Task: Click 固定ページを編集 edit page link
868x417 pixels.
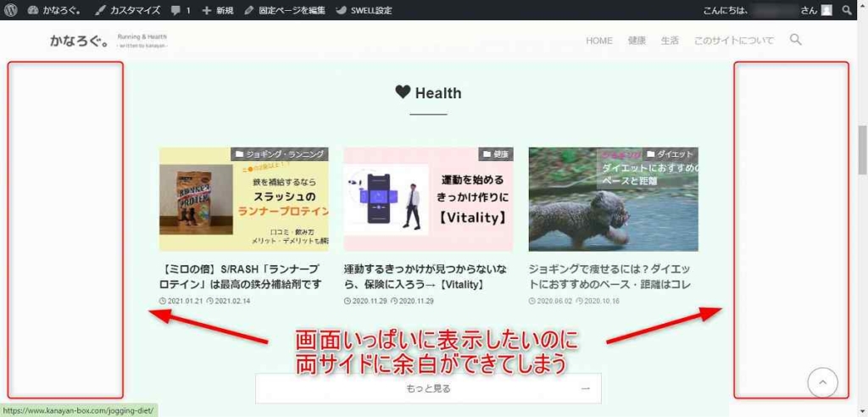Action: coord(285,10)
